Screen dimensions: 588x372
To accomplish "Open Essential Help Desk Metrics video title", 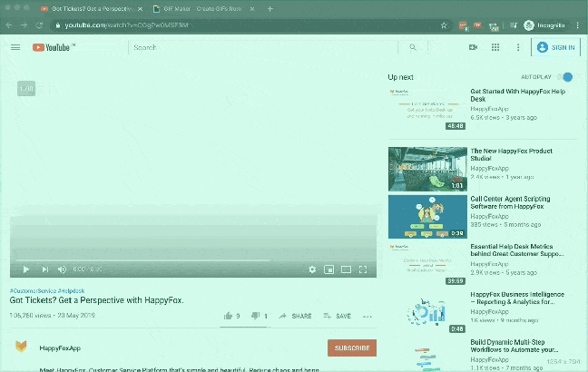I will tap(516, 250).
